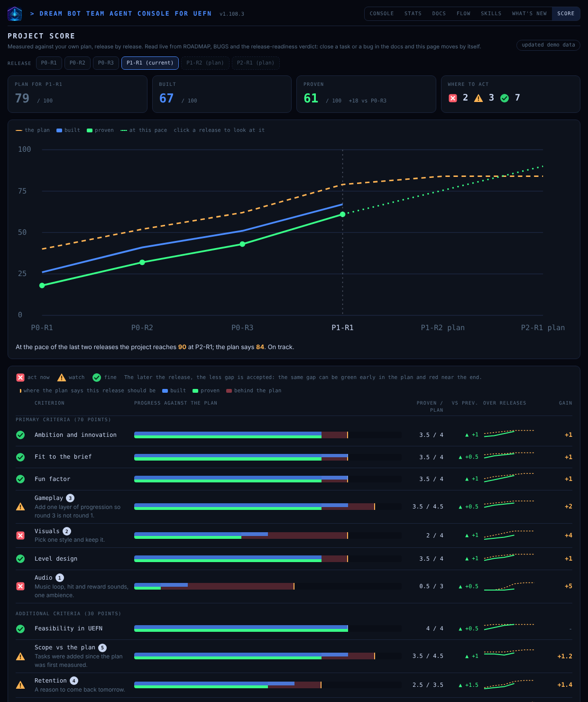Select release P0-R3 chip
Image resolution: width=588 pixels, height=702 pixels.
coord(106,63)
